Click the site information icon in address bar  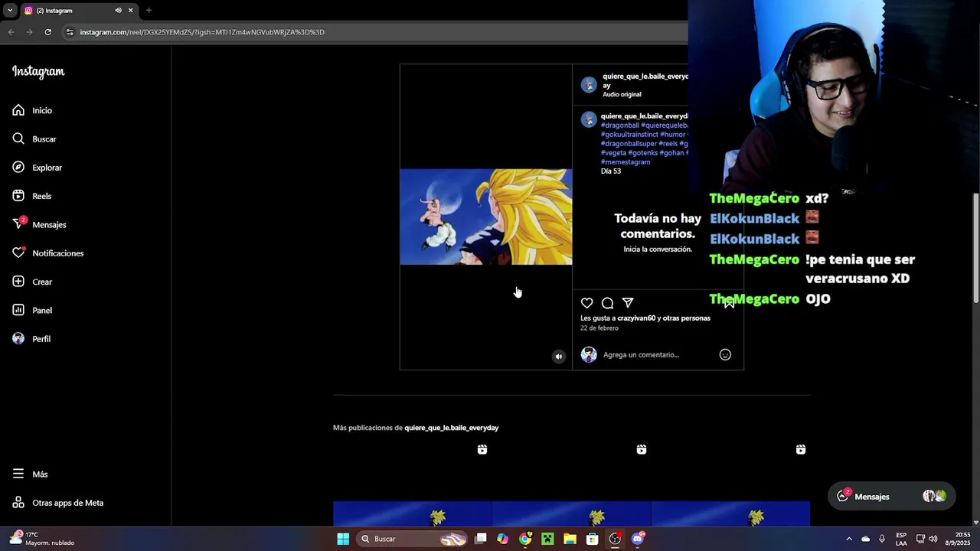click(x=70, y=32)
